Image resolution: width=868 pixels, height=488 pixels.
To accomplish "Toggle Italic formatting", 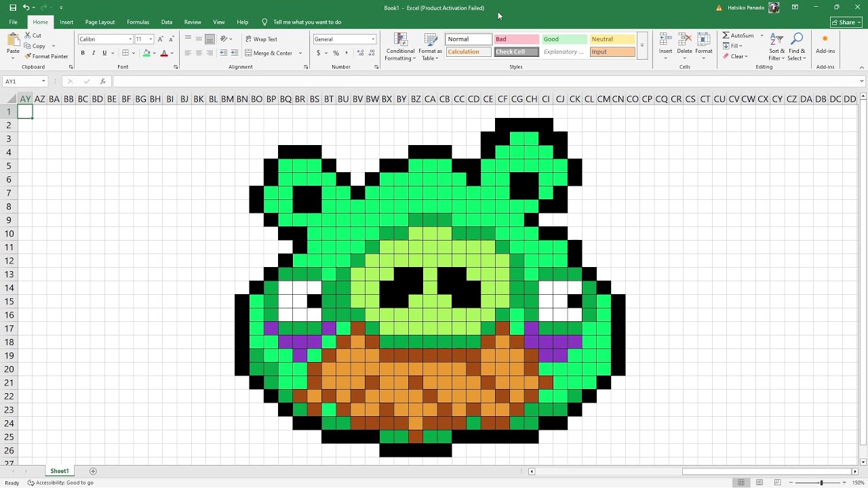I will pos(94,53).
